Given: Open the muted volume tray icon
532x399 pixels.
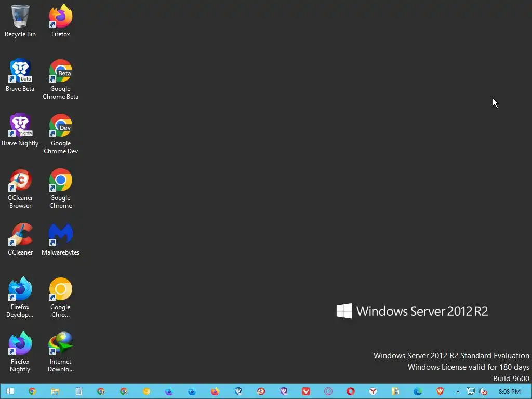Looking at the screenshot, I should coord(483,392).
